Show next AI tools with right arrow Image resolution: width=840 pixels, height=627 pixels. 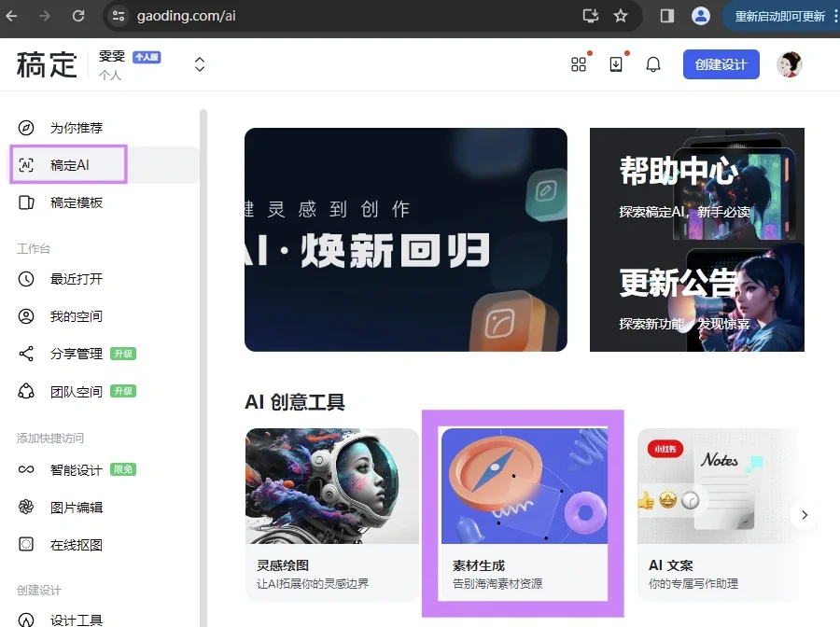tap(805, 514)
